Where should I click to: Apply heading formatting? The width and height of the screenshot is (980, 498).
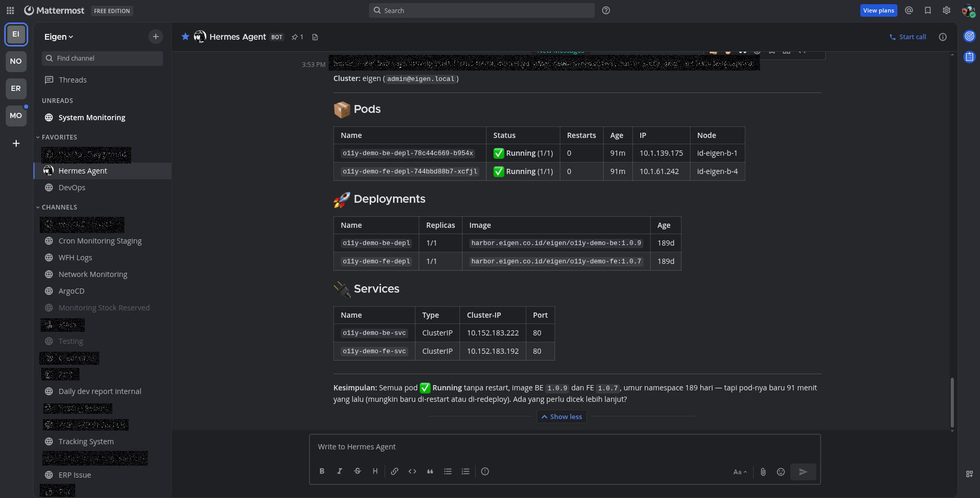[x=375, y=471]
